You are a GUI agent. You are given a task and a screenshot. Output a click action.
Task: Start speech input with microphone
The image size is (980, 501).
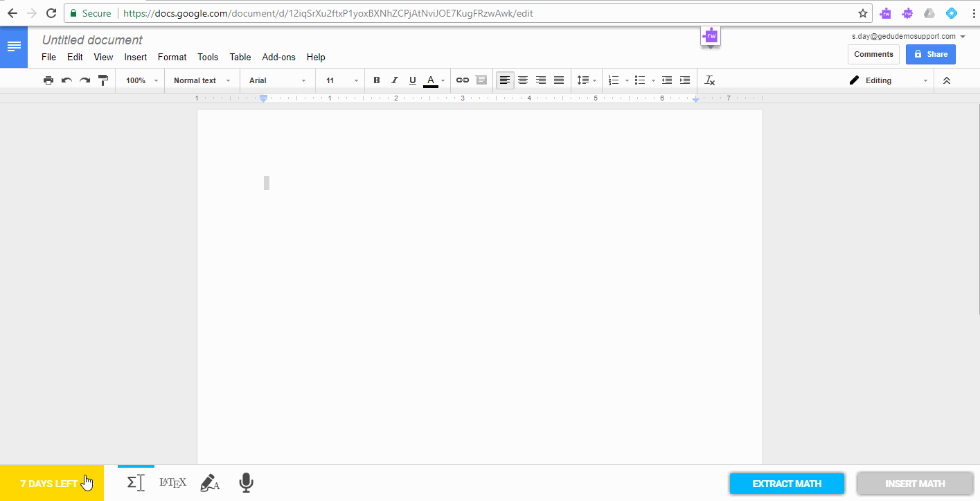pos(246,483)
